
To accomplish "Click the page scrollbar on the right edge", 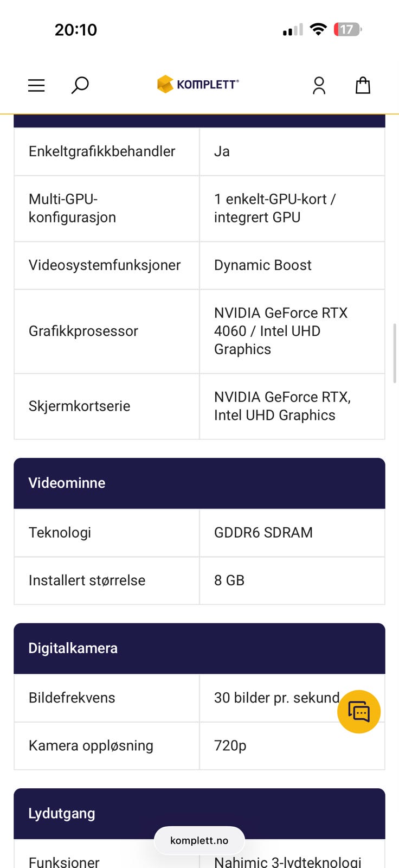I will pos(396,353).
